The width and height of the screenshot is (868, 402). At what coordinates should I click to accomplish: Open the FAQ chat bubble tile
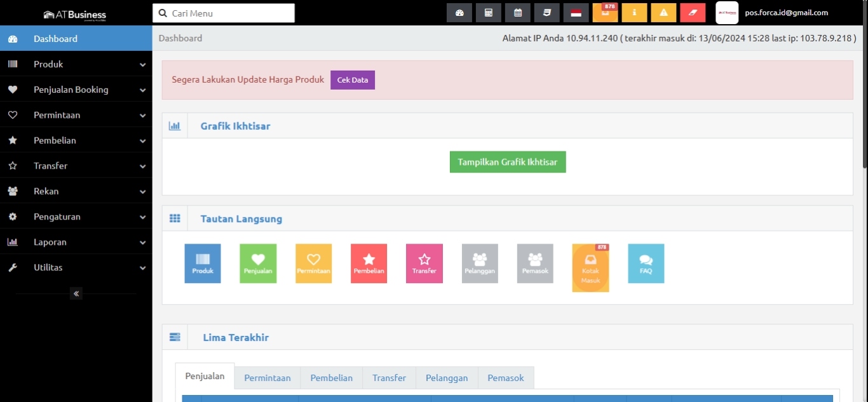tap(646, 263)
